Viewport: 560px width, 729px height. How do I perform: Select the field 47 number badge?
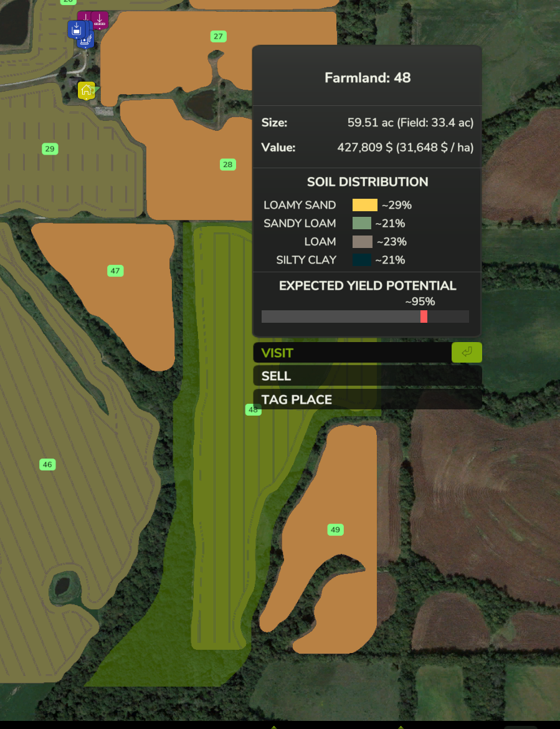tap(115, 270)
